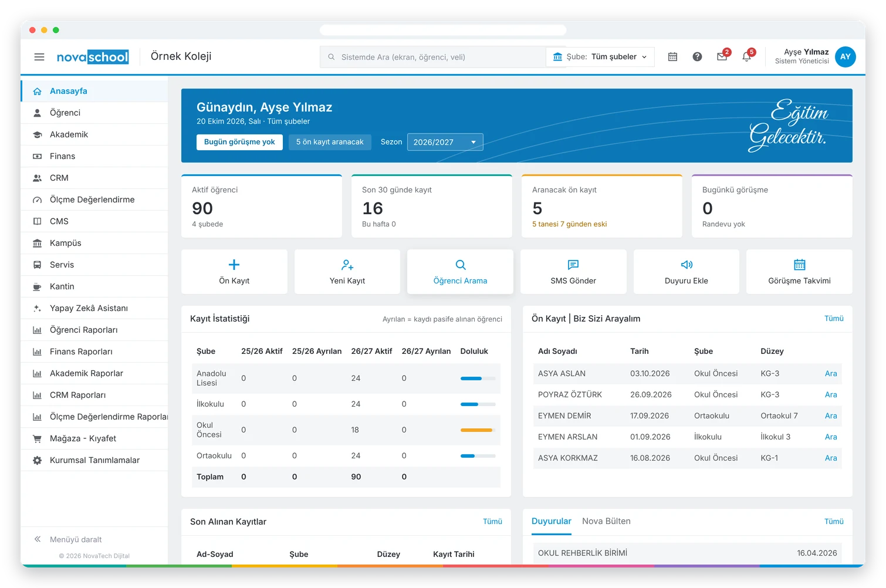Click Tümü in Ön Kayıt panel
Image resolution: width=886 pixels, height=588 pixels.
pos(834,319)
